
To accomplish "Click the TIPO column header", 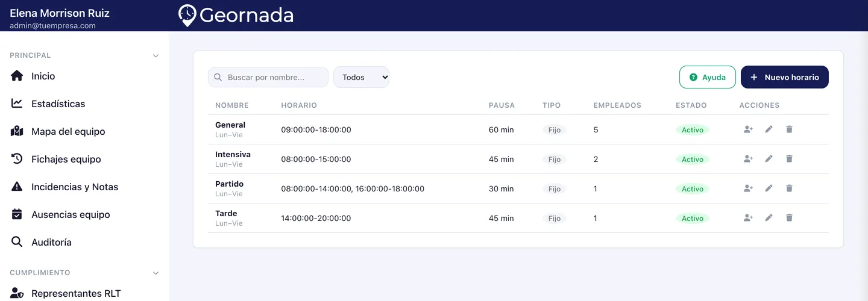I will (x=552, y=105).
